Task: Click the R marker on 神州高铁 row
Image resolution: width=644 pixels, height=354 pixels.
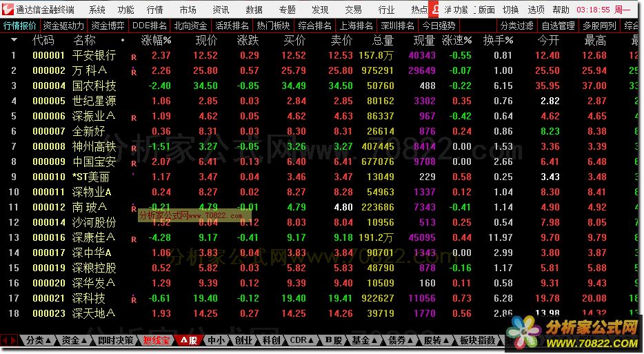Action: pos(134,148)
